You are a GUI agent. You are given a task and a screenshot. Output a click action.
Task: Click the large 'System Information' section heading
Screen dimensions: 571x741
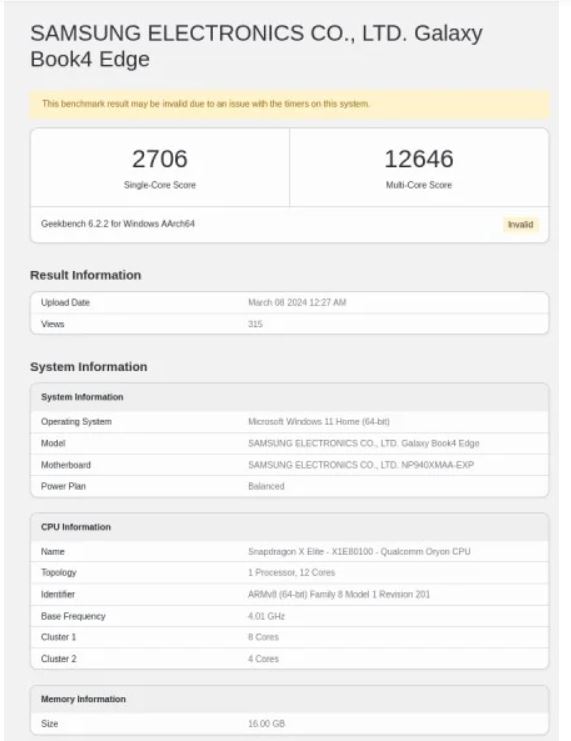(89, 367)
